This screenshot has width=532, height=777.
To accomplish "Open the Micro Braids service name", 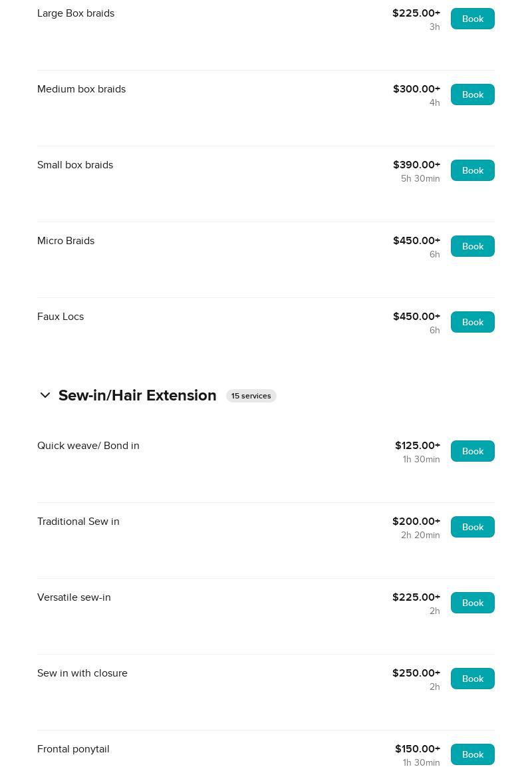I will [x=66, y=241].
